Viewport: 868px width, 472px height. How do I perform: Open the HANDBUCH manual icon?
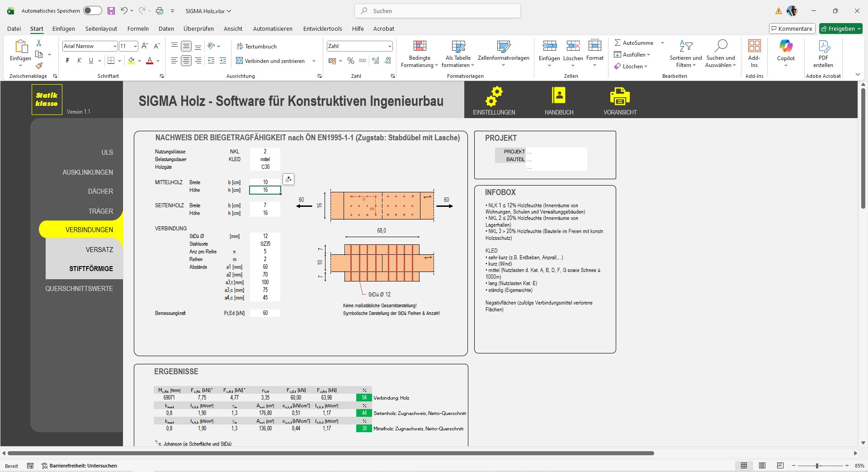(x=559, y=96)
